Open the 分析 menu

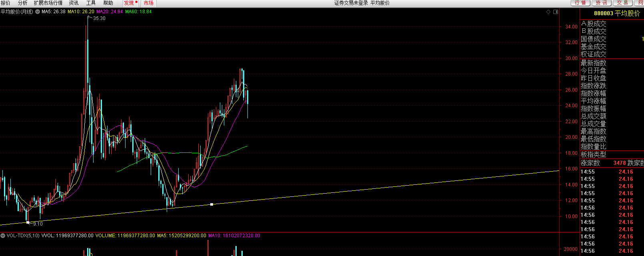[x=22, y=3]
